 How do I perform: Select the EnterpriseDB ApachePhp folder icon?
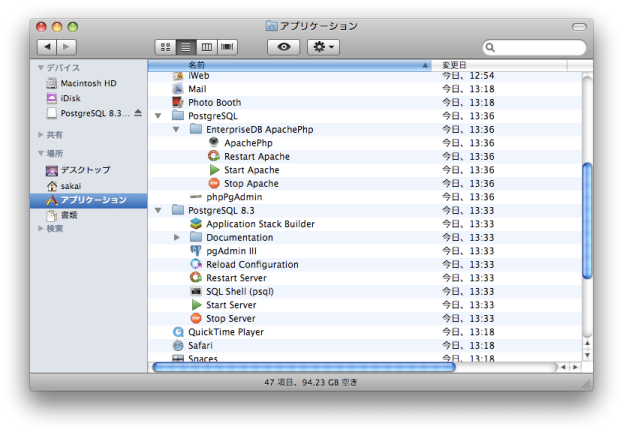(196, 129)
